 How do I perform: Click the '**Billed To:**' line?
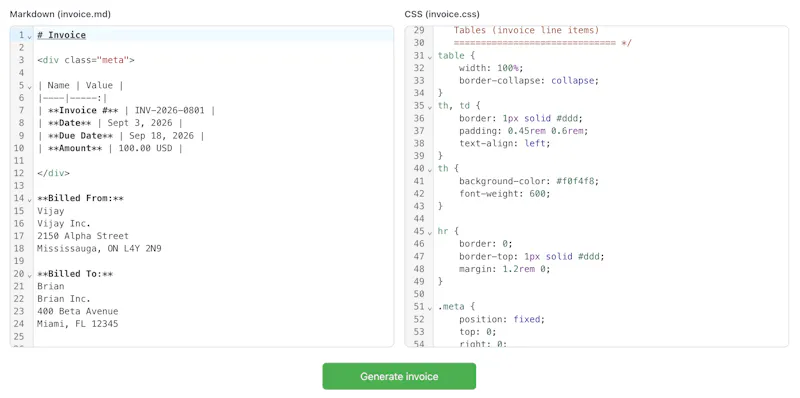[x=75, y=273]
